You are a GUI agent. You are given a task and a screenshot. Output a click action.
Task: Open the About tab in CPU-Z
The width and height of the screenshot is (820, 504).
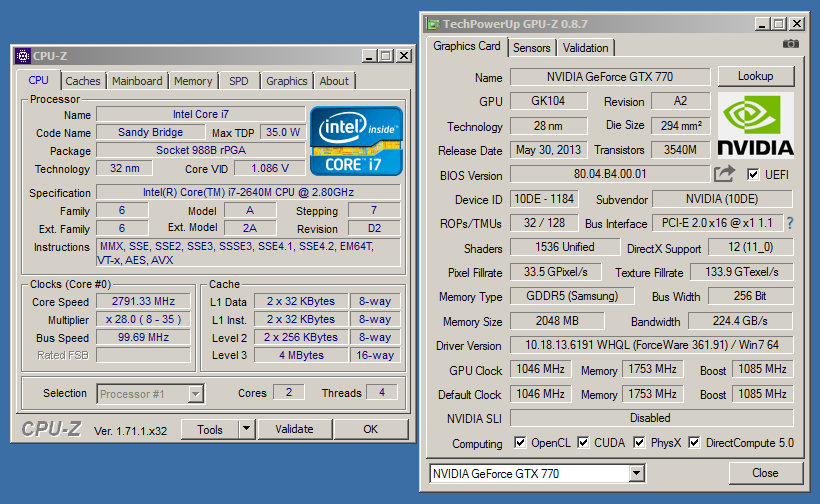point(334,81)
